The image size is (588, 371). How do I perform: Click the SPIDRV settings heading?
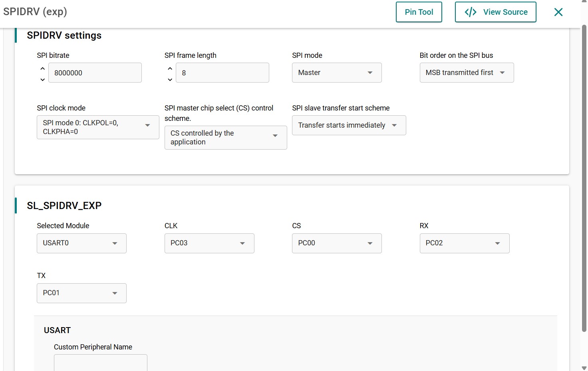tap(64, 36)
